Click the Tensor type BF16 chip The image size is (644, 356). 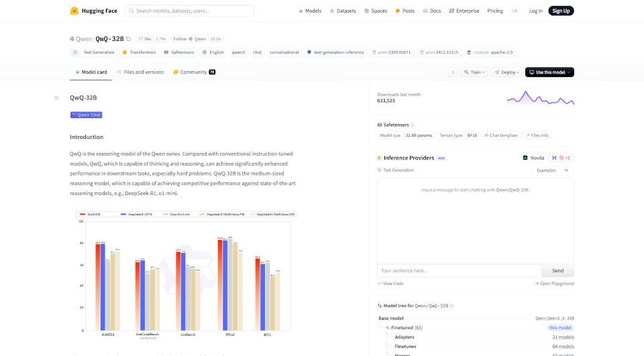(x=458, y=135)
